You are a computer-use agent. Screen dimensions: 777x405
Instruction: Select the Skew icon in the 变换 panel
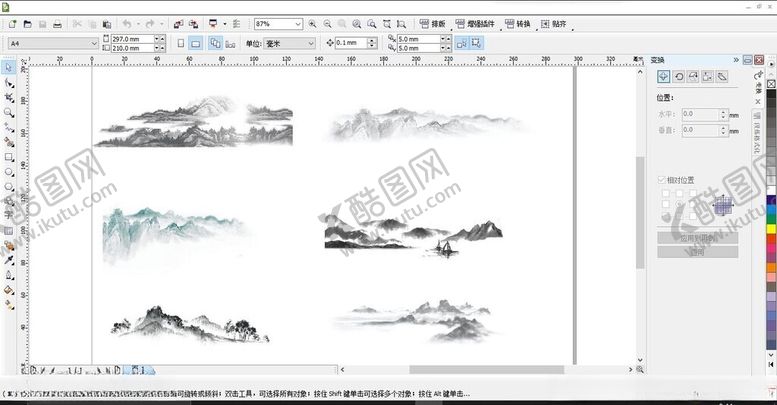722,76
